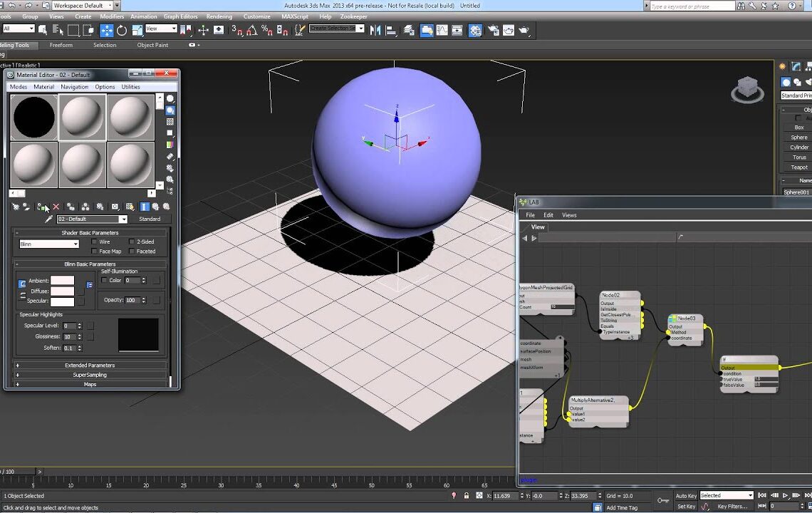
Task: Select the Select and Rotate tool
Action: coord(121,30)
